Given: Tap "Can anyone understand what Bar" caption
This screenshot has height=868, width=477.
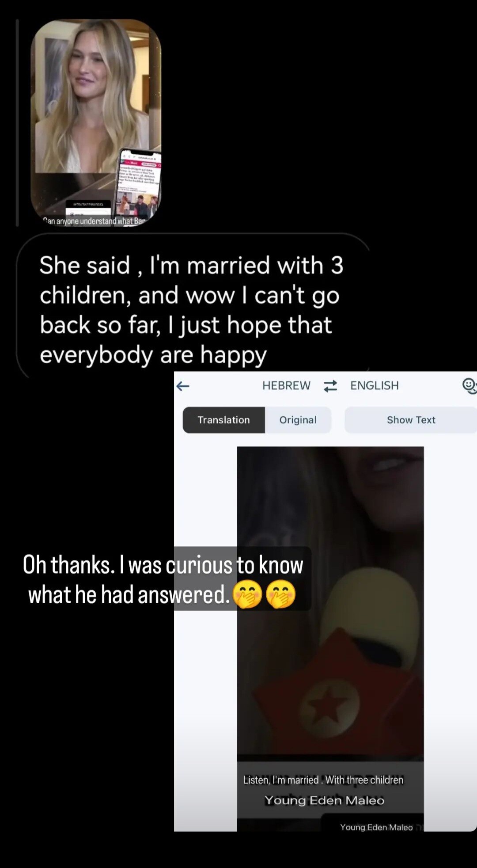Looking at the screenshot, I should pos(94,221).
